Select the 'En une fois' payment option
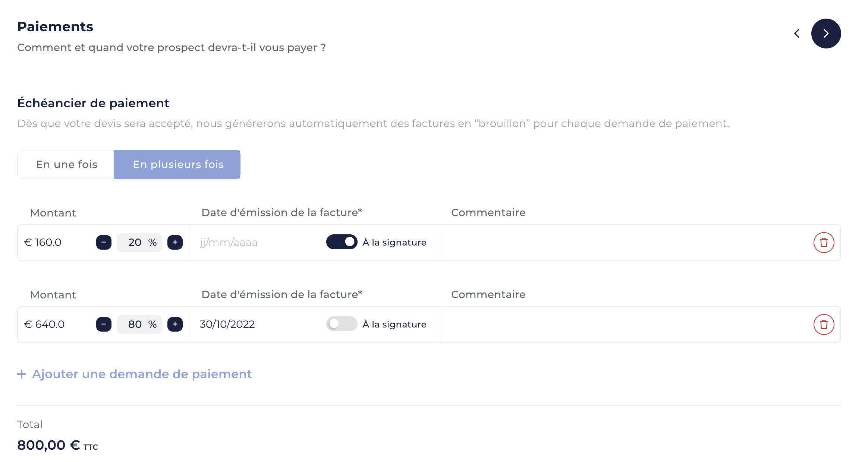This screenshot has width=868, height=462. pos(66,164)
